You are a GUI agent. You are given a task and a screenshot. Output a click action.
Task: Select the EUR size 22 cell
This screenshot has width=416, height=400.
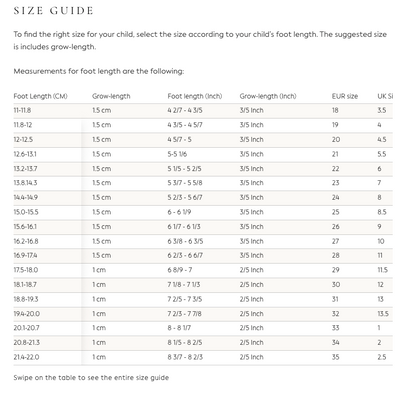(x=335, y=169)
